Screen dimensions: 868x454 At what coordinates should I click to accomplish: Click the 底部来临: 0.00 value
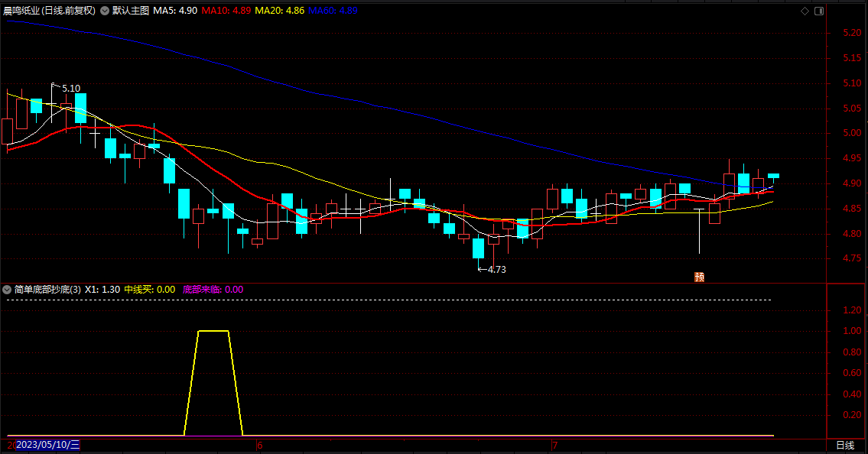pyautogui.click(x=213, y=289)
